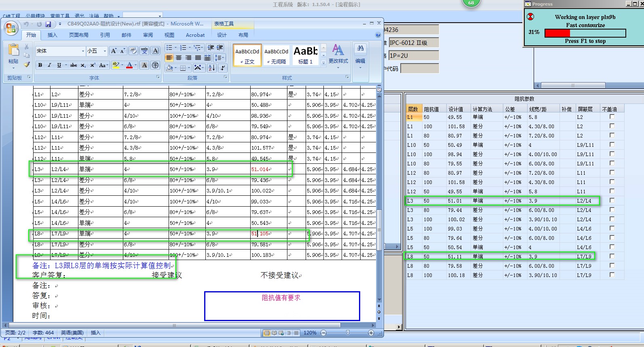Activate the Format Painter brush
Screen dimensions: 644x347
point(27,64)
